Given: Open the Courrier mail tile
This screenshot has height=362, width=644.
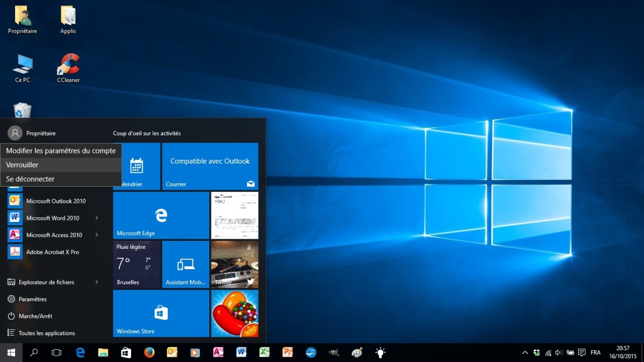Looking at the screenshot, I should (210, 166).
